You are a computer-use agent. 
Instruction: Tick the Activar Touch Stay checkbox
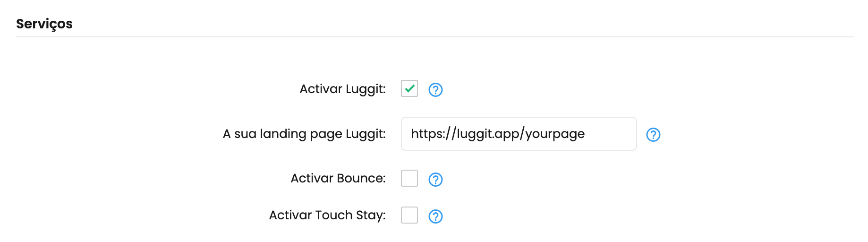click(409, 215)
